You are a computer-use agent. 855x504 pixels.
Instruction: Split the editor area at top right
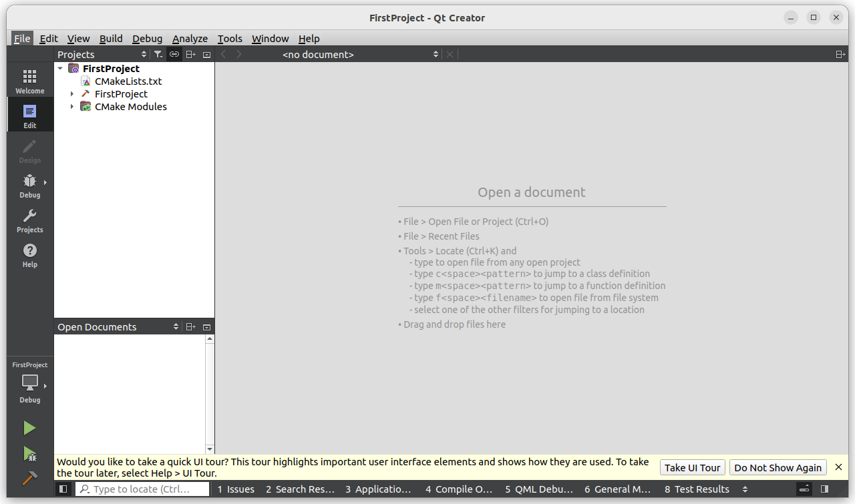pyautogui.click(x=840, y=54)
